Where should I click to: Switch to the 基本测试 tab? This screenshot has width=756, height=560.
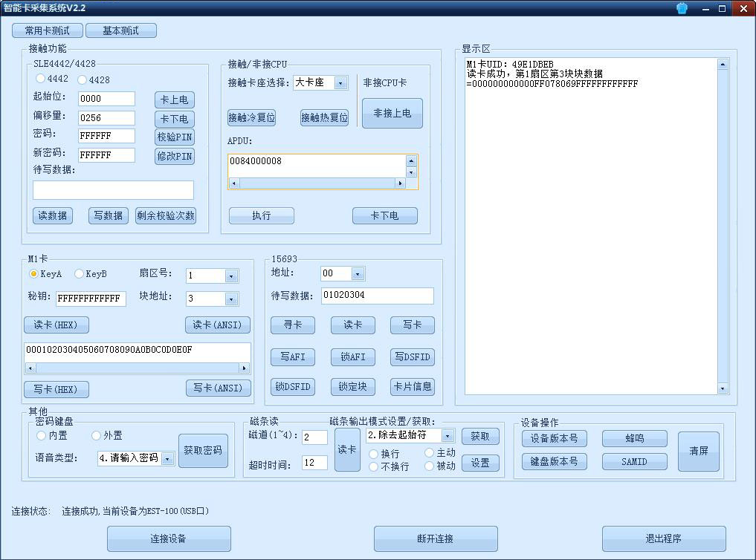[x=121, y=30]
